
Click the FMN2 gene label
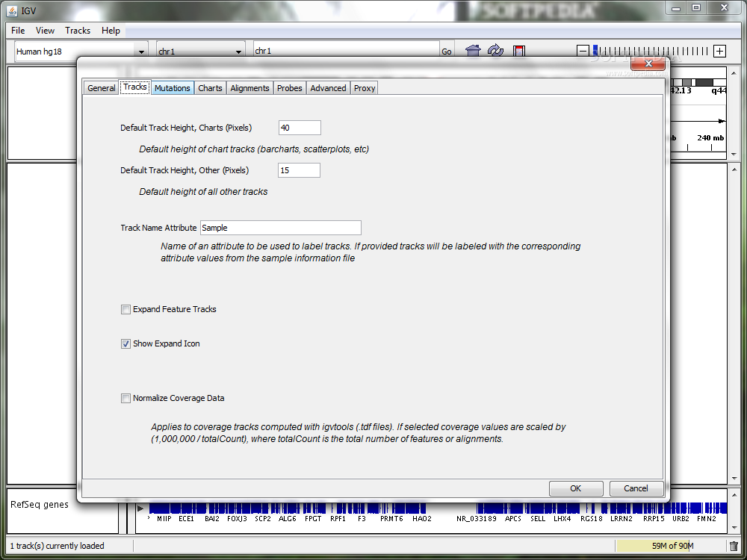click(706, 519)
